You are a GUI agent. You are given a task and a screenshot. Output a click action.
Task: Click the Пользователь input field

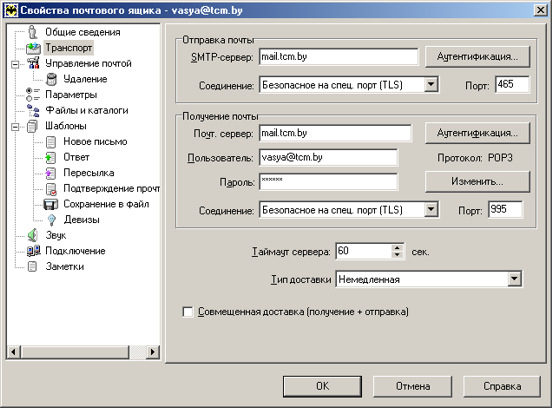[x=328, y=157]
